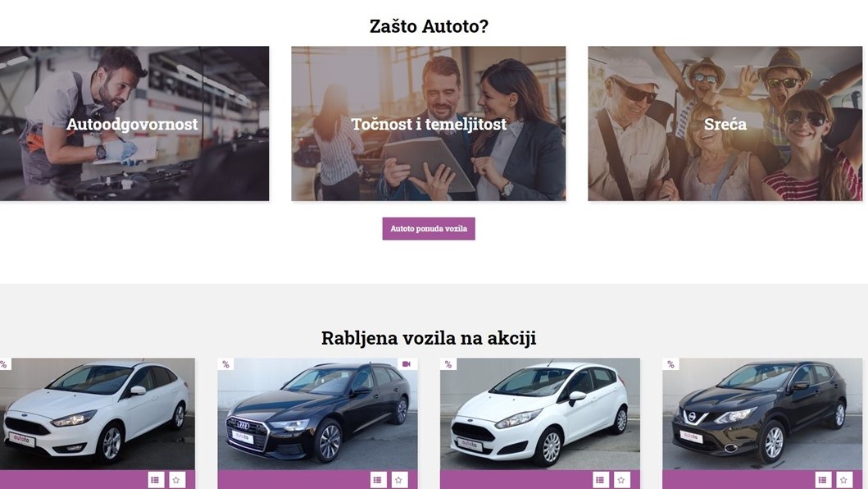Click compare list icon on white Ford Focus
Viewport: 868px width, 489px height.
156,480
